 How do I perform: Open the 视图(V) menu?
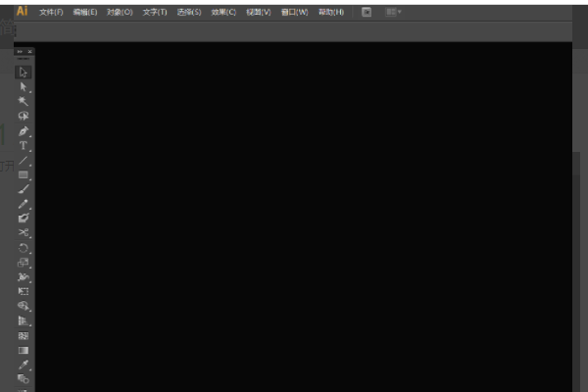click(259, 12)
